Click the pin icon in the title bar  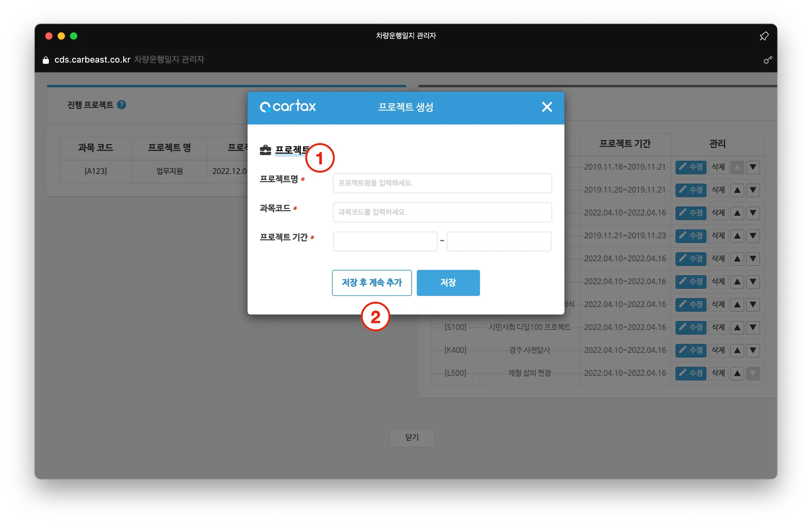tap(764, 36)
